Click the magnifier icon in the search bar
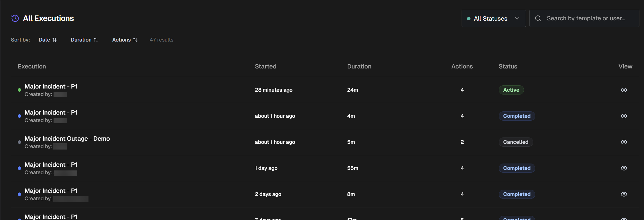 (x=538, y=18)
